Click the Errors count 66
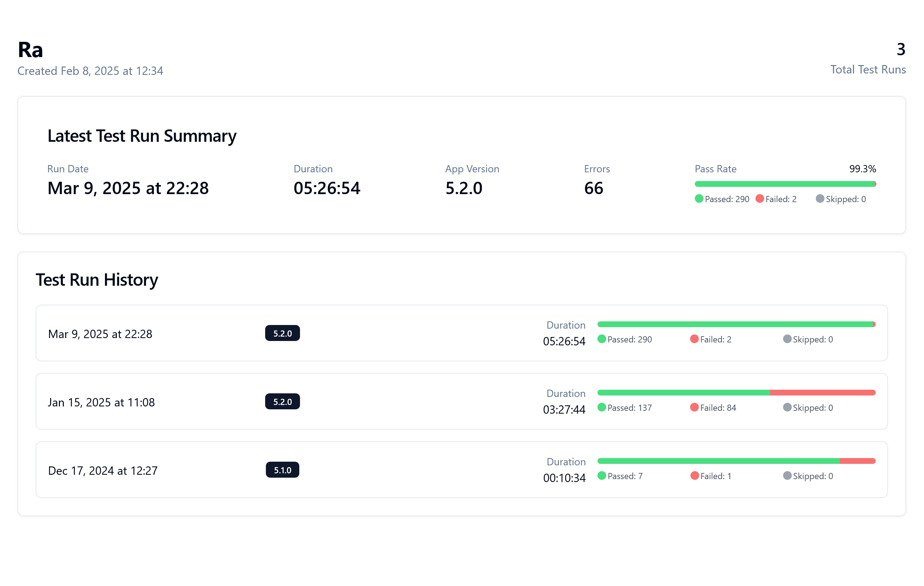 tap(593, 188)
